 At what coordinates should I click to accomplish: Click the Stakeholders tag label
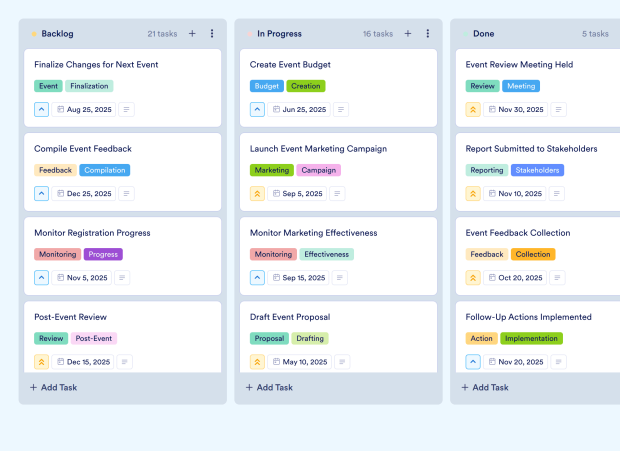click(x=537, y=170)
